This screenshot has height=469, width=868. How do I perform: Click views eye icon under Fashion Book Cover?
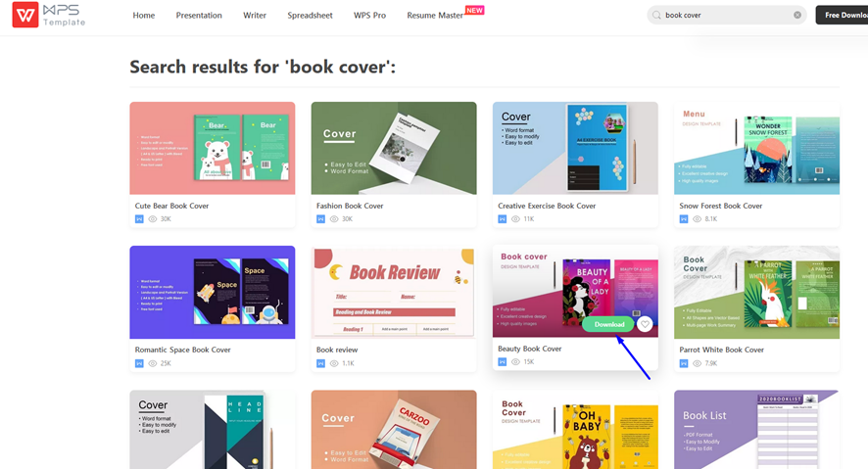(334, 219)
